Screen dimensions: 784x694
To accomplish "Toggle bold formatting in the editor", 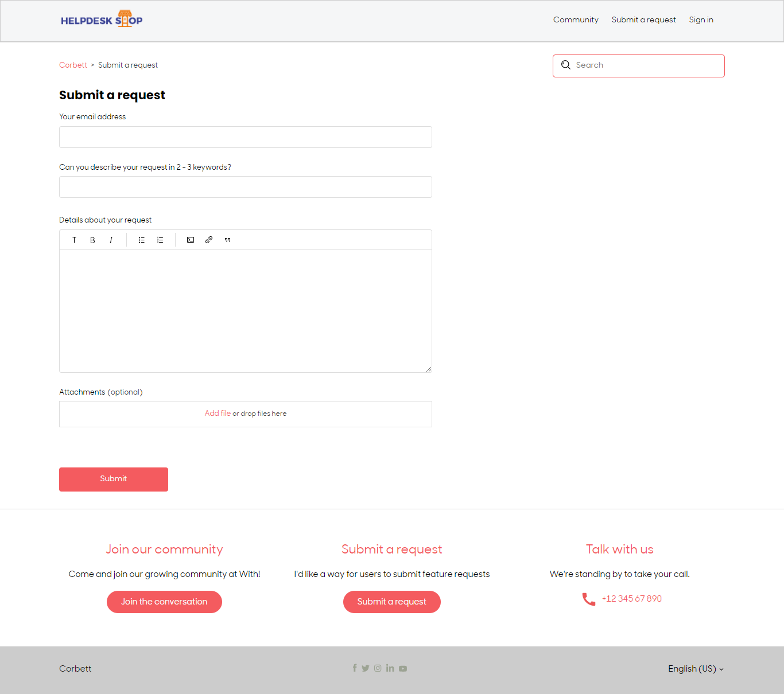I will click(x=92, y=240).
